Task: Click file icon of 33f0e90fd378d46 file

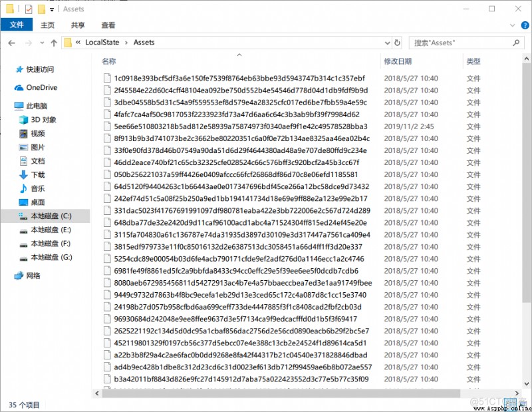Action: pos(107,150)
